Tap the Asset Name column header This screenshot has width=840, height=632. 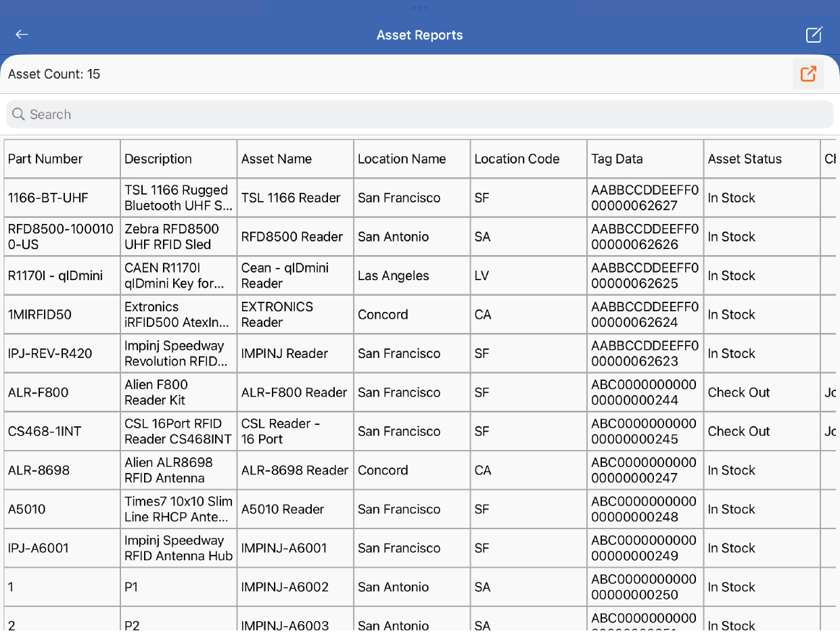tap(277, 159)
